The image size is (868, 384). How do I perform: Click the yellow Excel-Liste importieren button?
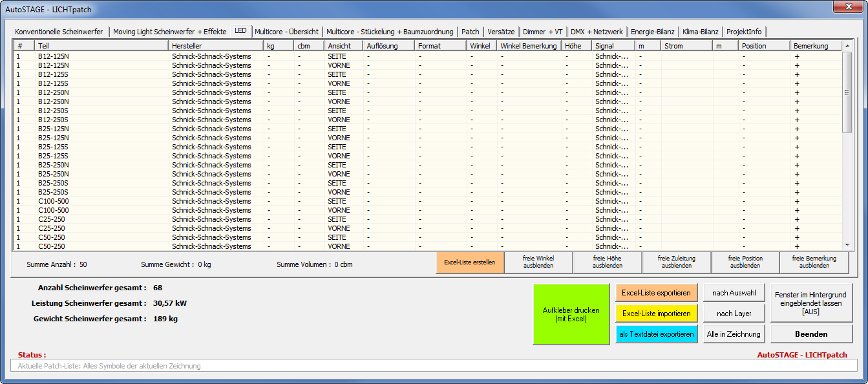click(656, 314)
